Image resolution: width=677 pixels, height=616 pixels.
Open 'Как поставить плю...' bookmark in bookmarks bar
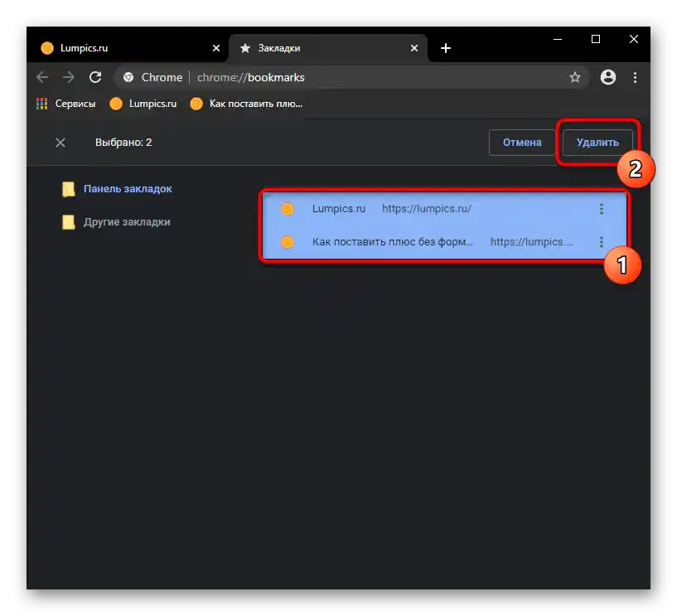click(x=247, y=104)
